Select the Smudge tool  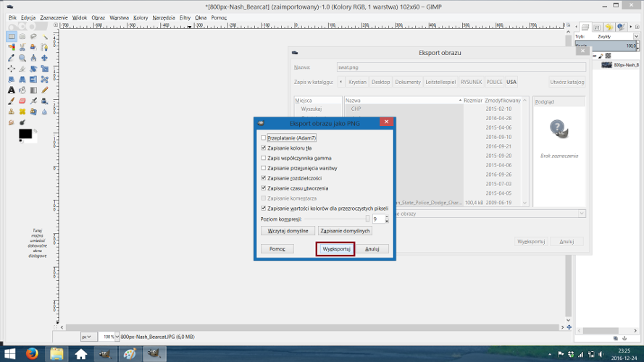click(12, 122)
